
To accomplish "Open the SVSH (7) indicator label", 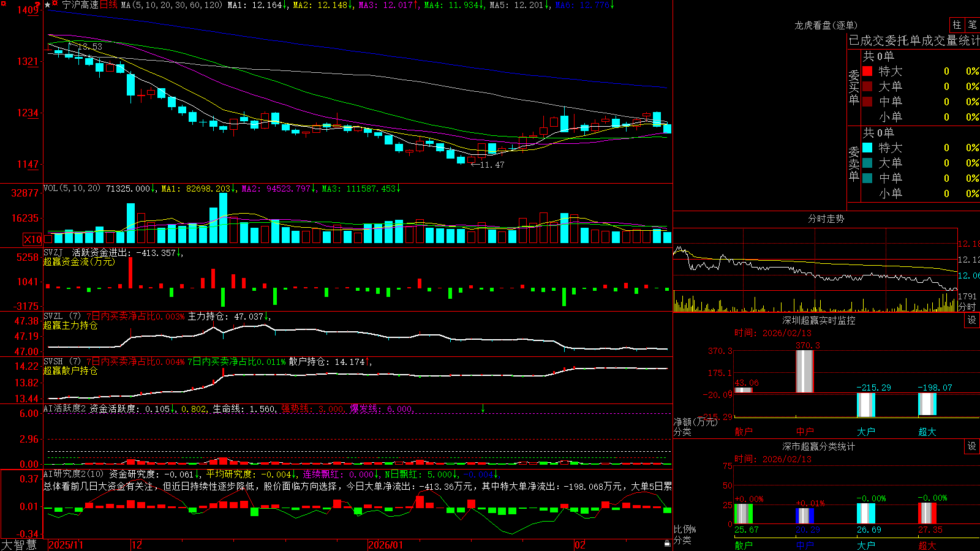I will pos(62,361).
